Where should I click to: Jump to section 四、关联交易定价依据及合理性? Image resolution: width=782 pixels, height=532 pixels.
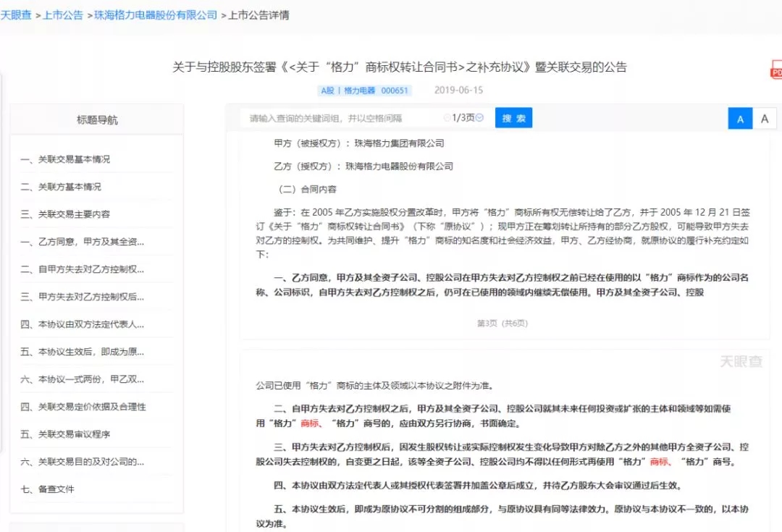83,406
